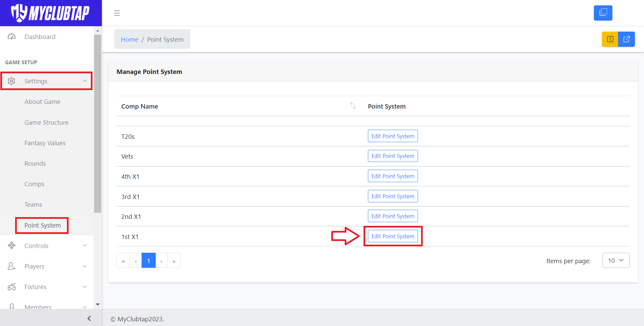Viewport: 644px width, 326px height.
Task: Go to next page arrow
Action: coord(161,260)
